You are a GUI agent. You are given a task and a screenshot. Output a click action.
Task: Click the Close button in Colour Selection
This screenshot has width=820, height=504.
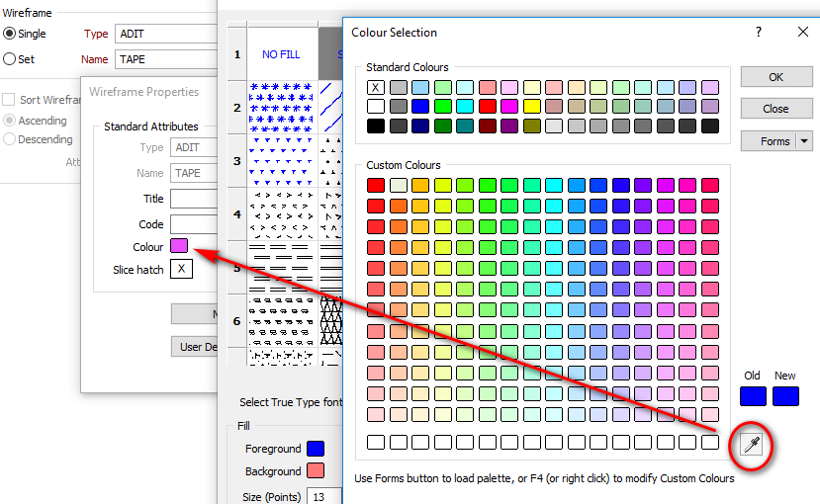click(x=775, y=109)
